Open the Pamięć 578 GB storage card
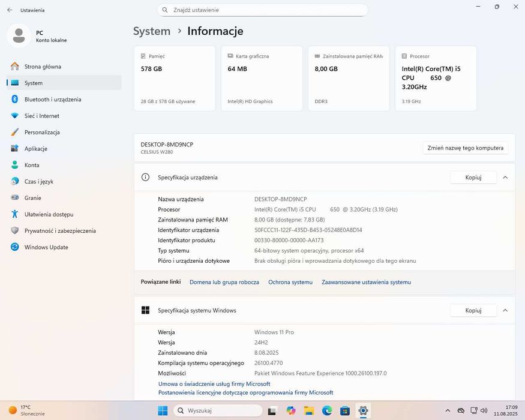The height and width of the screenshot is (420, 525). click(175, 79)
